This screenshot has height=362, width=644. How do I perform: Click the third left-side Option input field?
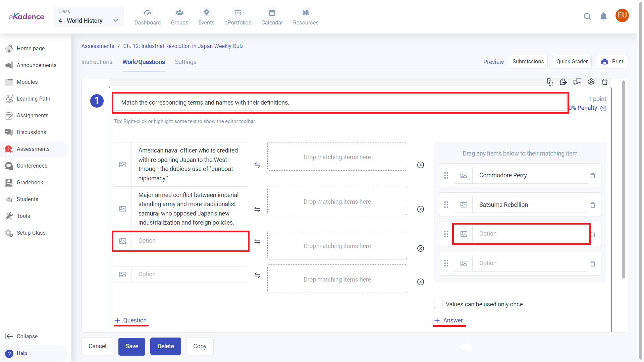[189, 241]
